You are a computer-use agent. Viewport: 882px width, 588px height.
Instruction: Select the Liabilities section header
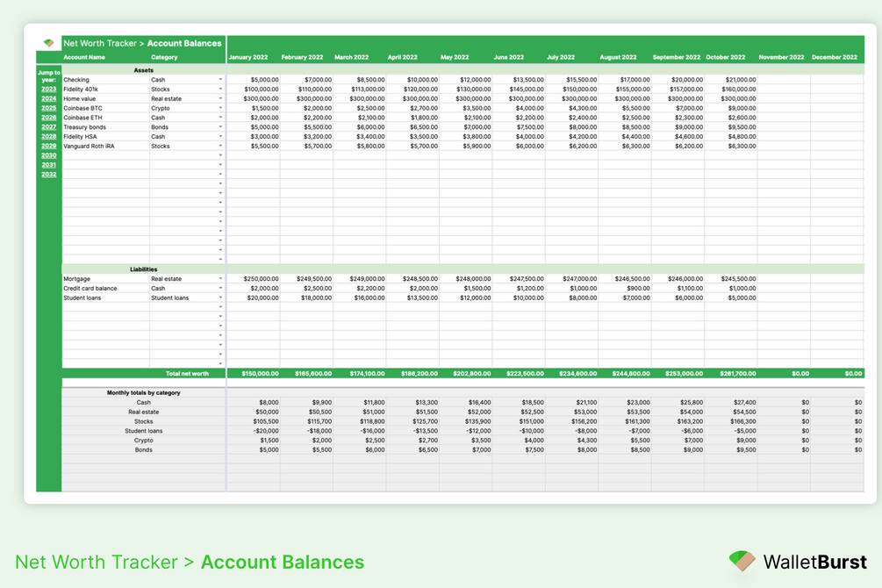143,269
